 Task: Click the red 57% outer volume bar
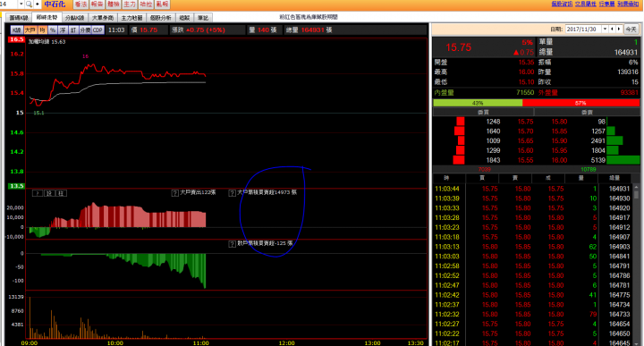point(580,103)
